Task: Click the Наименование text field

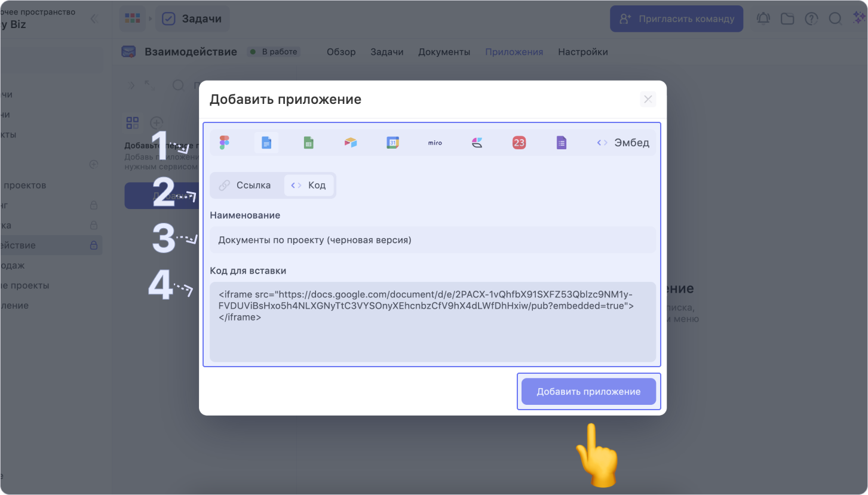Action: (433, 240)
